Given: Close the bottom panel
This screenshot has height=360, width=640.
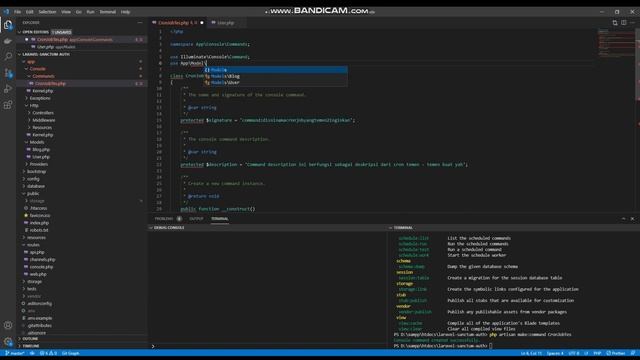Looking at the screenshot, I should coord(632,219).
